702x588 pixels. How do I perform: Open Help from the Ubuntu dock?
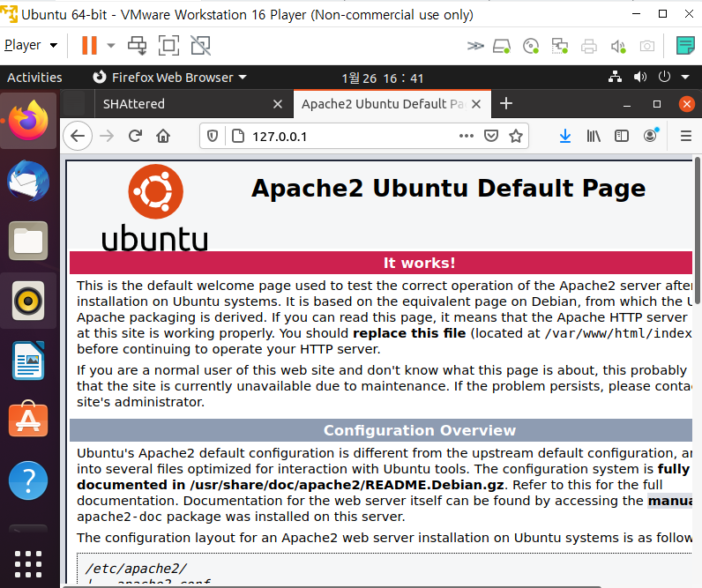28,480
